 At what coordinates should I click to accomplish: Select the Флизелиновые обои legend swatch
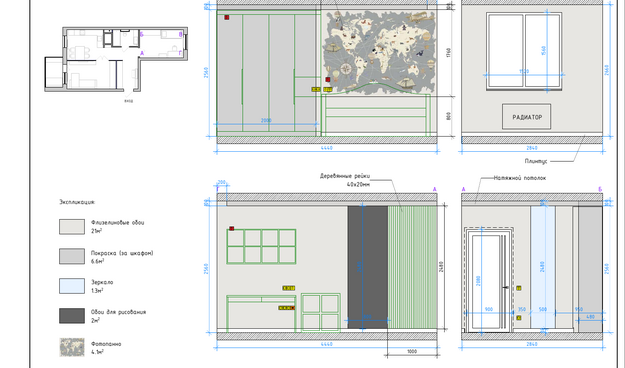pyautogui.click(x=72, y=226)
